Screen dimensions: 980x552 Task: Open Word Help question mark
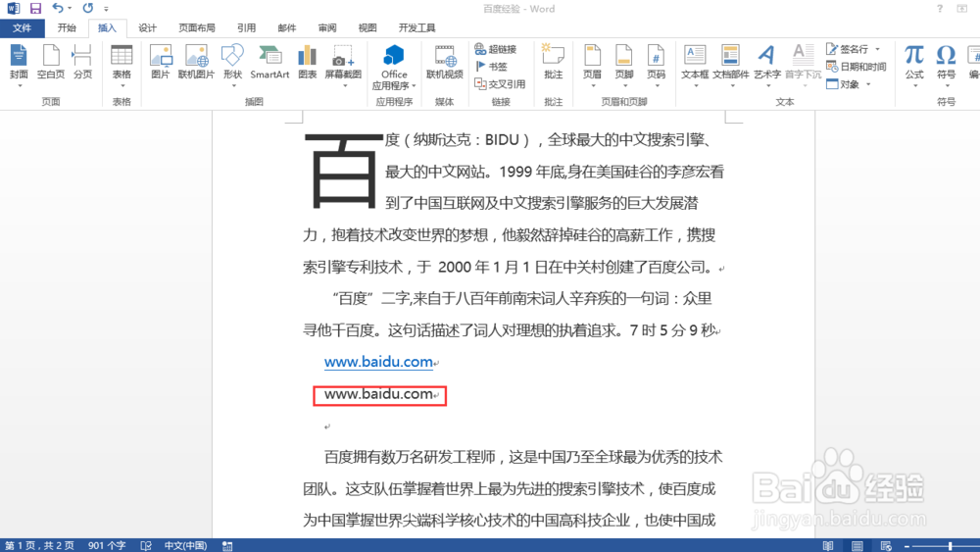pos(940,9)
